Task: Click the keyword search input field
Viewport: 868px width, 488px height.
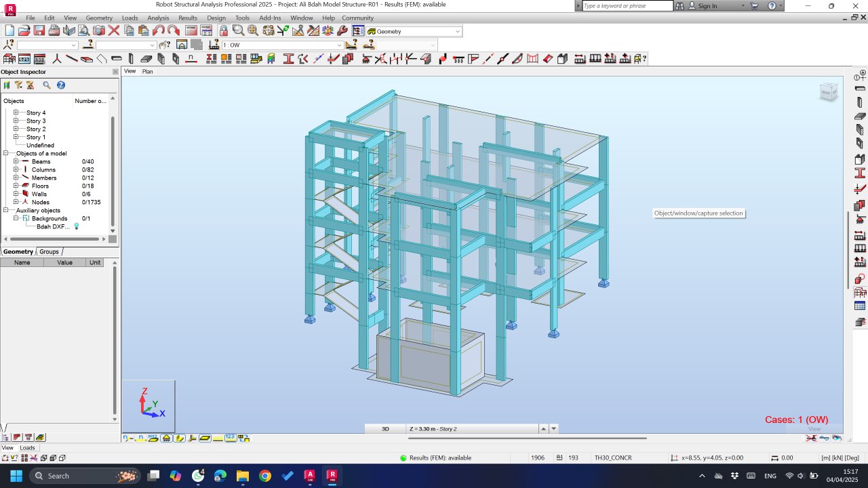Action: (627, 5)
